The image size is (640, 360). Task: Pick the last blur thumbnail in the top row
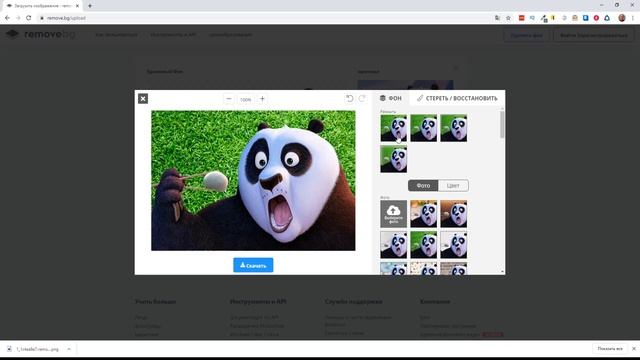coord(453,128)
